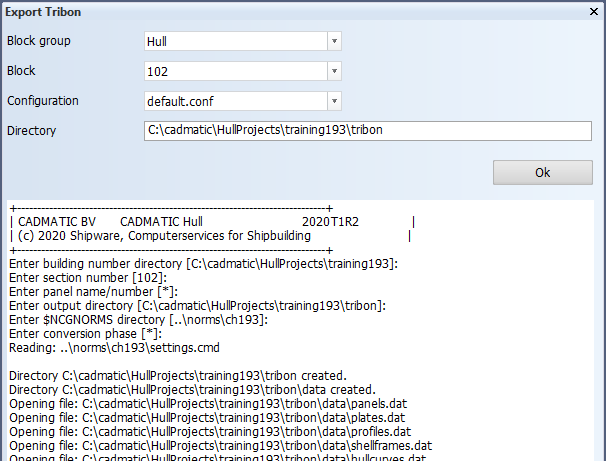The height and width of the screenshot is (461, 606).
Task: Close the Export Tribon dialog
Action: [594, 12]
